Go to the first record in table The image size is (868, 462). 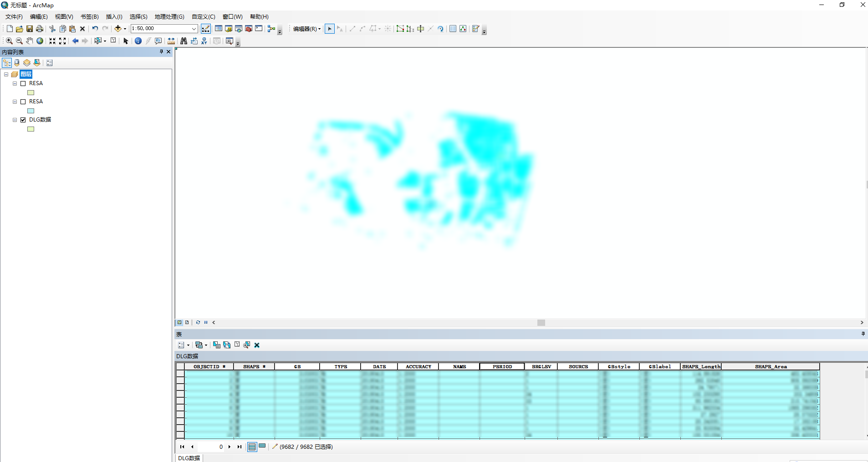point(182,447)
